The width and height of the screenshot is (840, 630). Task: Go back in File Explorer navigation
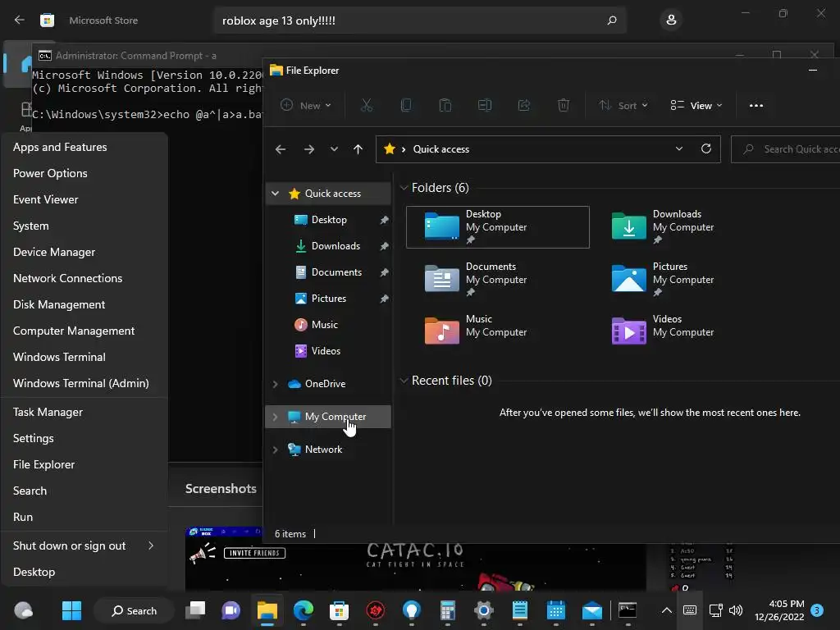click(x=281, y=149)
